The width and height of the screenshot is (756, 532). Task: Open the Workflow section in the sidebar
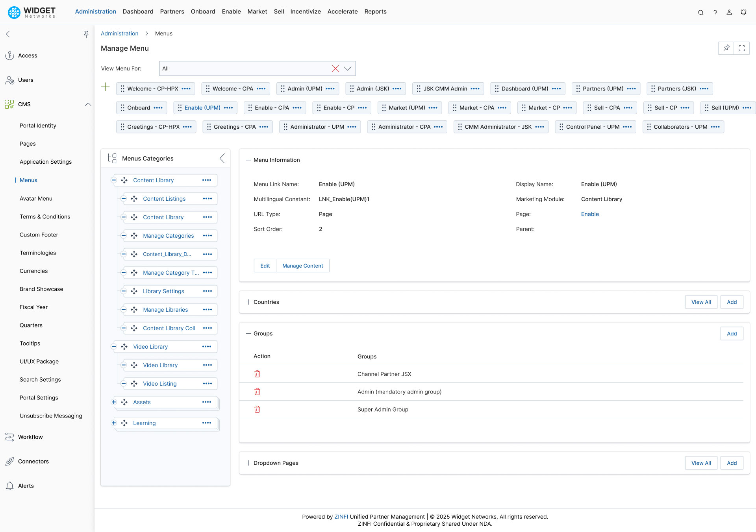[30, 437]
